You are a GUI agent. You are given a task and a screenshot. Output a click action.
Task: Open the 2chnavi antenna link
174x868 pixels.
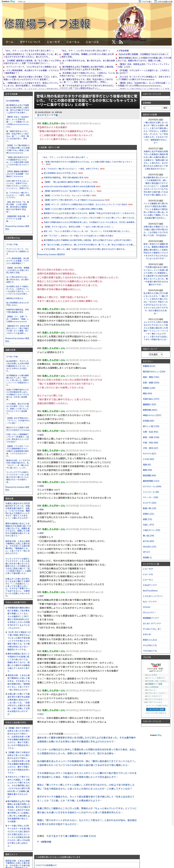pyautogui.click(x=146, y=607)
